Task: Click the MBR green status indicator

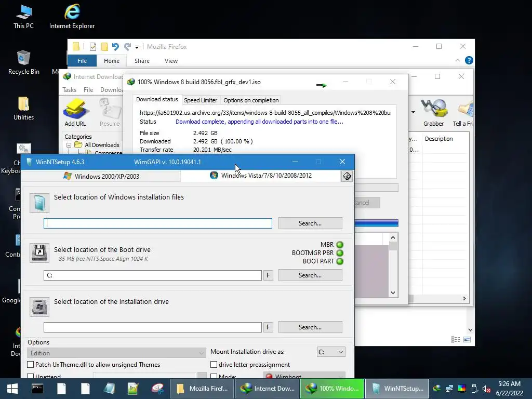Action: click(340, 245)
